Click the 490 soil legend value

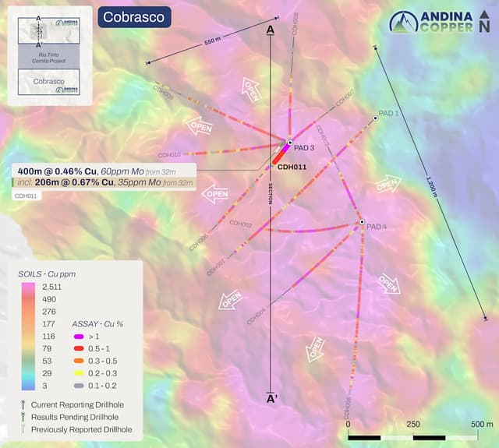[x=49, y=299]
